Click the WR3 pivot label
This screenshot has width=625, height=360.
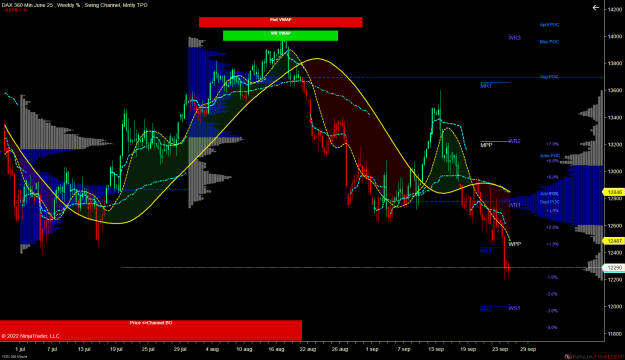click(x=515, y=38)
